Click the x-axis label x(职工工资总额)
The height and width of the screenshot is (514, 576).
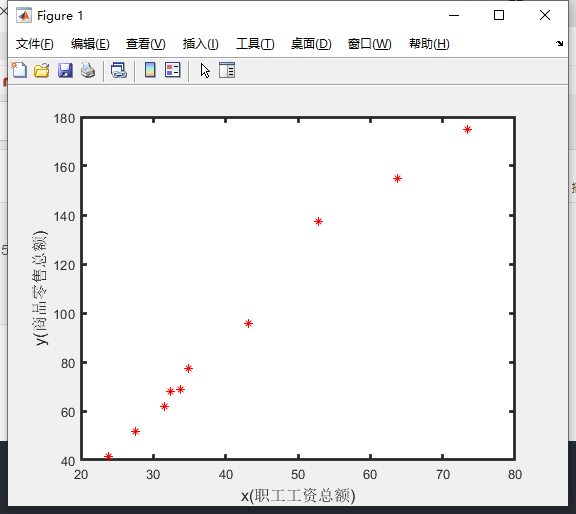pyautogui.click(x=298, y=496)
